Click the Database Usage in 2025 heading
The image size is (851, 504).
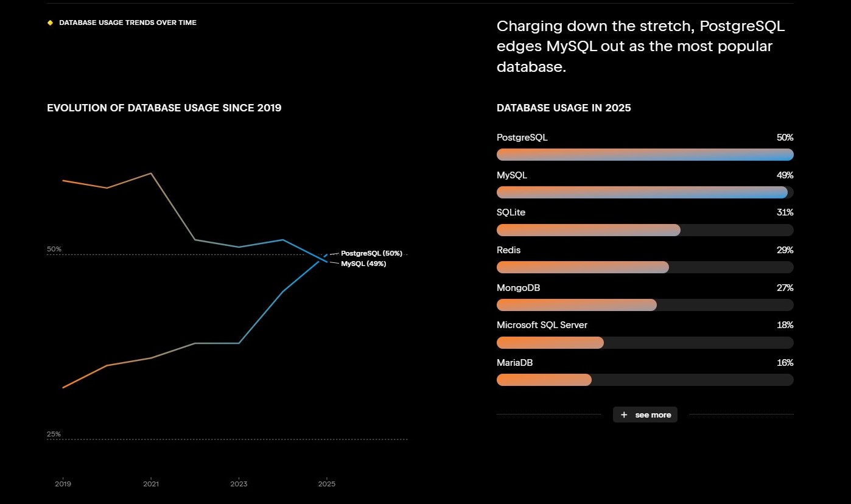click(x=564, y=108)
